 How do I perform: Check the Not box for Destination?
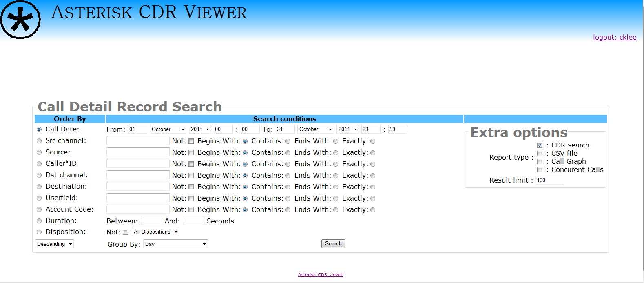coord(191,187)
